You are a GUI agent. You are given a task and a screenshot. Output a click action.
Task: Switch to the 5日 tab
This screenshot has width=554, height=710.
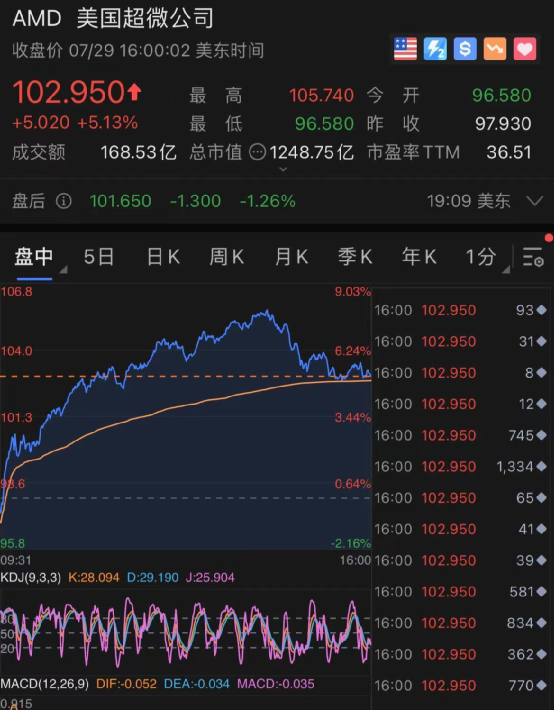pyautogui.click(x=99, y=257)
